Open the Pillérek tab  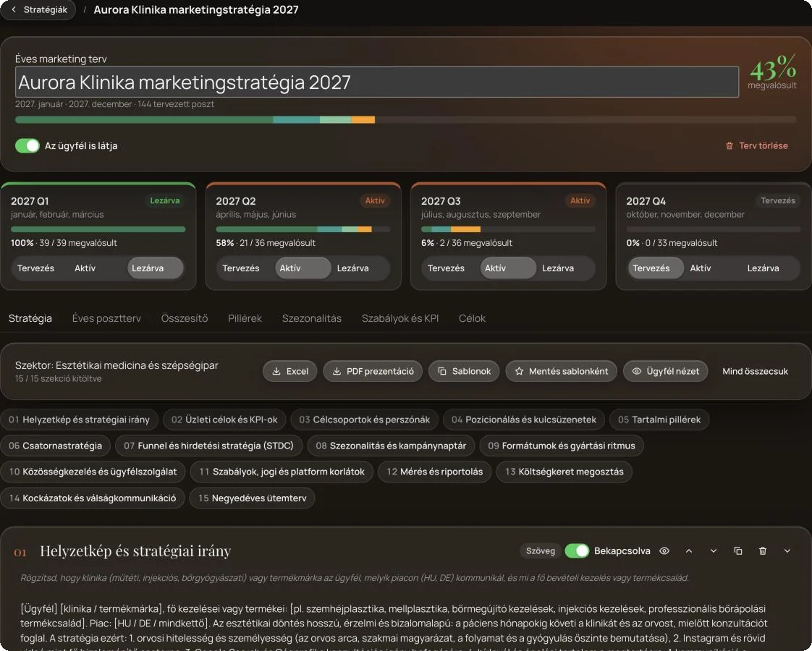(x=245, y=318)
